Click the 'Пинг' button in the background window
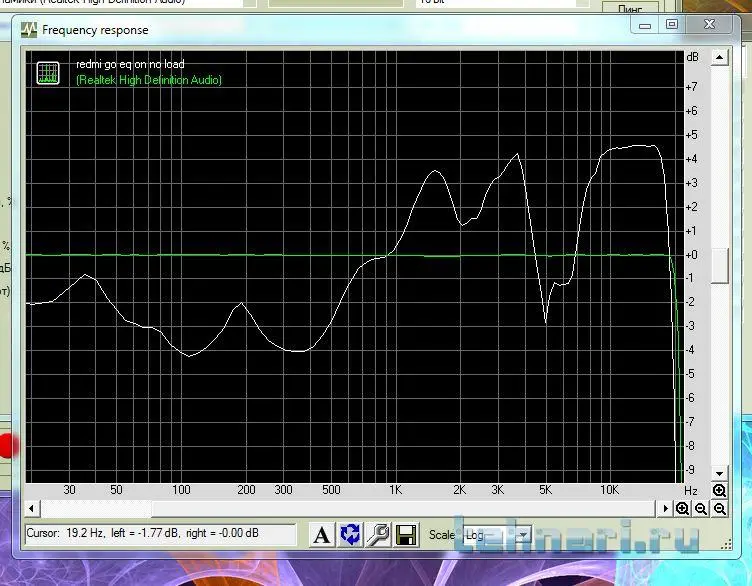The width and height of the screenshot is (752, 586). pyautogui.click(x=630, y=7)
